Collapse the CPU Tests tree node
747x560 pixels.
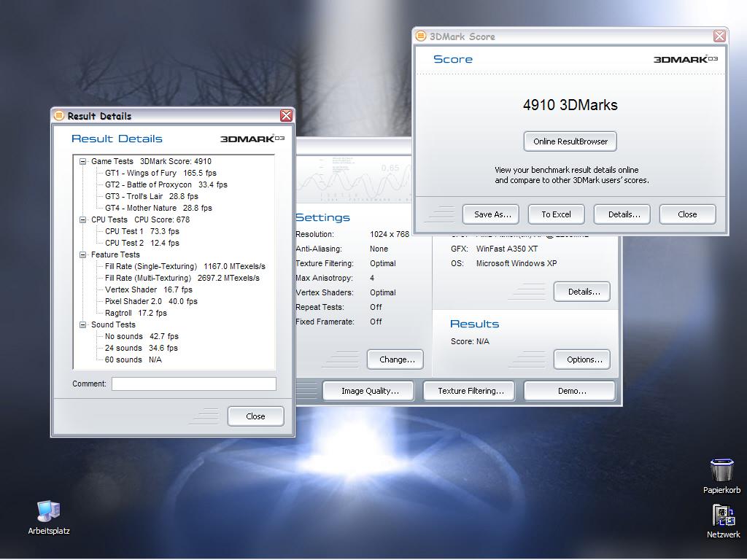(83, 219)
